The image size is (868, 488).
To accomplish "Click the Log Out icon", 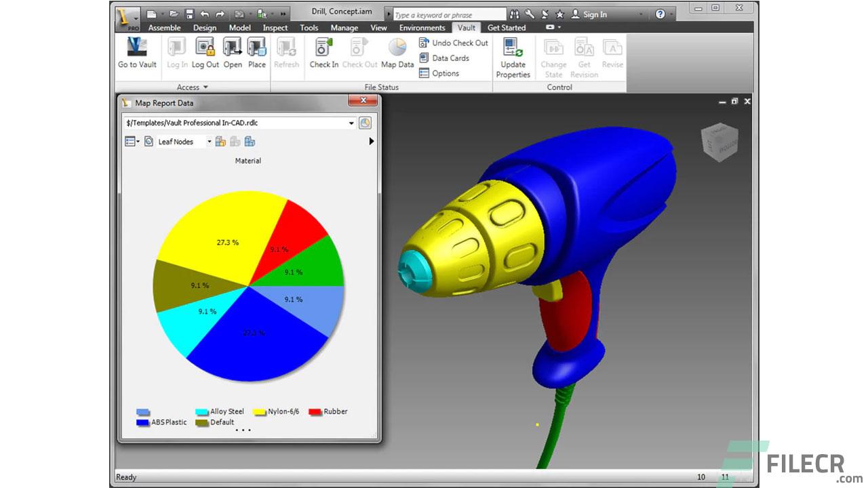I will (x=205, y=47).
